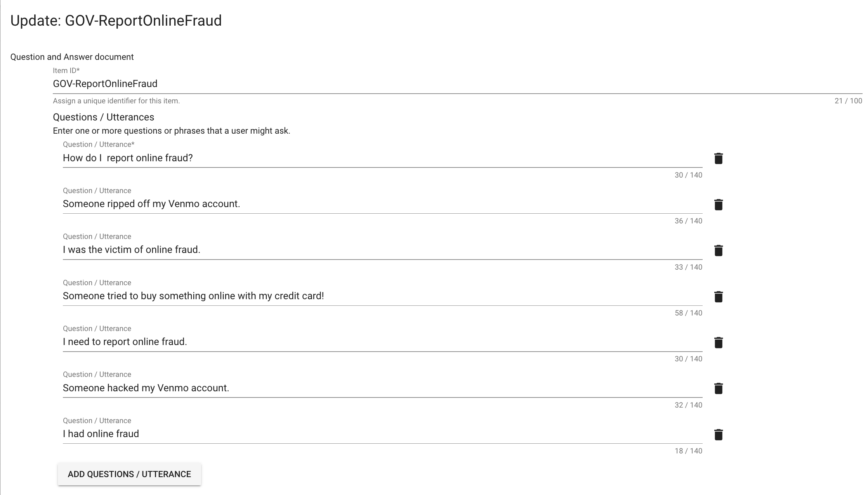868x495 pixels.
Task: Click the 'Questions / Utterances' section heading
Action: click(x=103, y=117)
